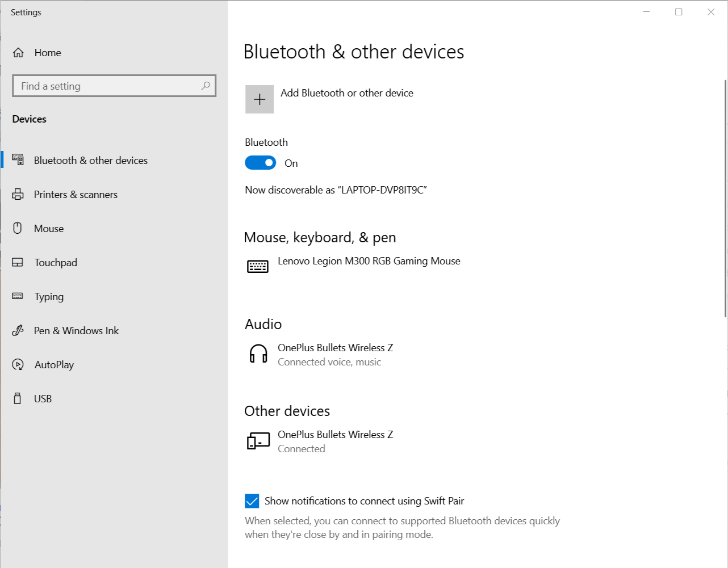Open Touchpad settings

pyautogui.click(x=56, y=262)
